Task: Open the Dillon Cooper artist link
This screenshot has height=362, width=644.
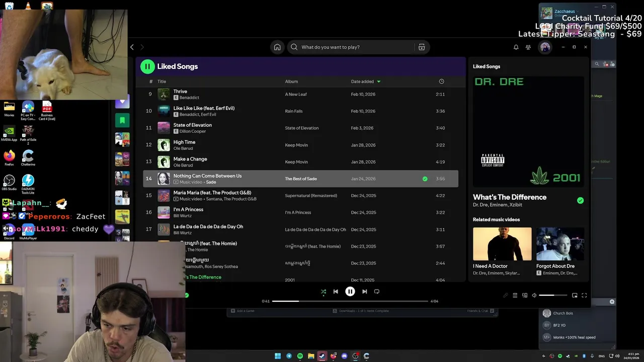Action: 193,131
